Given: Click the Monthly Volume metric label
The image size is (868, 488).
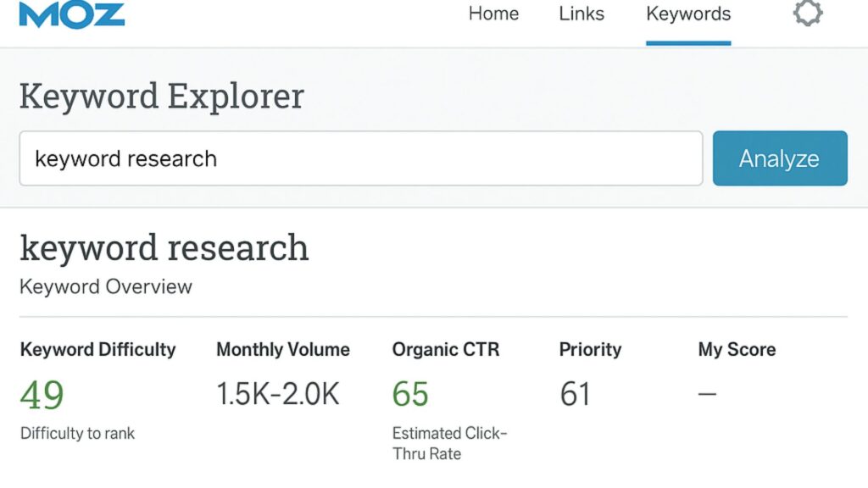Looking at the screenshot, I should pyautogui.click(x=283, y=349).
